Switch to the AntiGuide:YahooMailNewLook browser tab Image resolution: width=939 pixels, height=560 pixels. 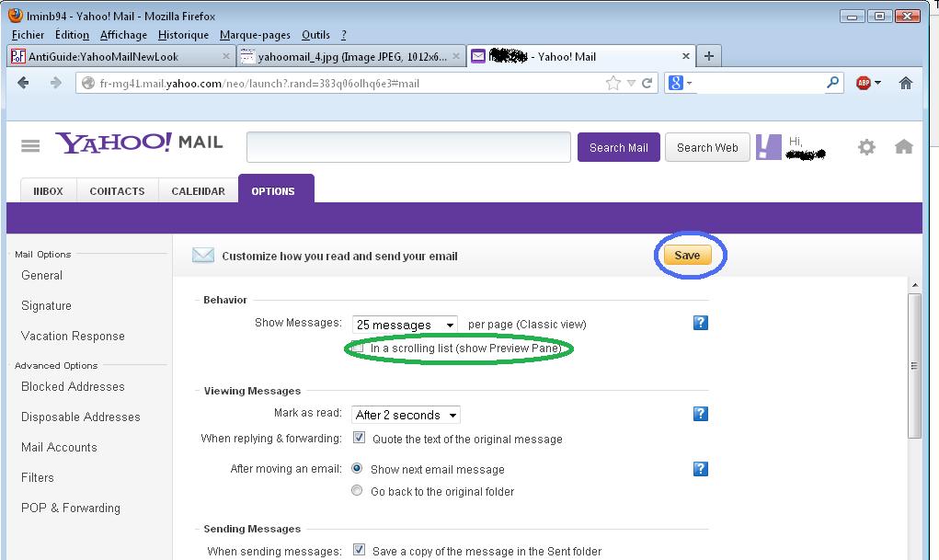121,56
